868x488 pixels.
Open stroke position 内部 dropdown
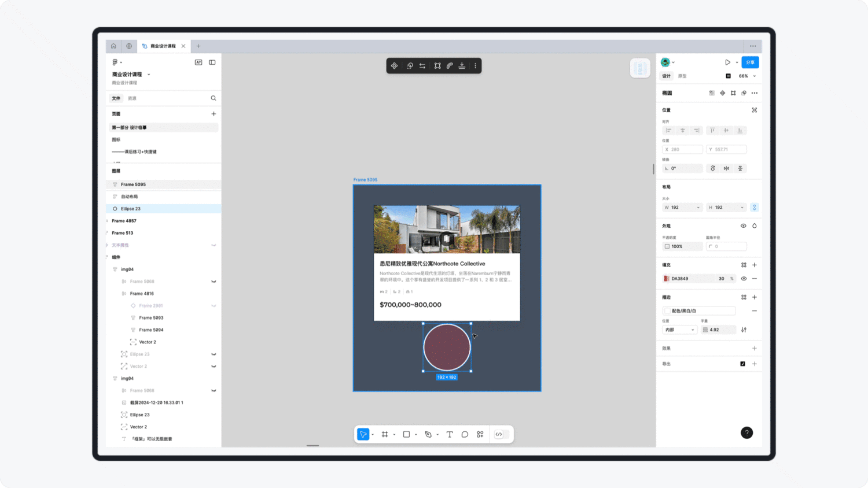[679, 330]
